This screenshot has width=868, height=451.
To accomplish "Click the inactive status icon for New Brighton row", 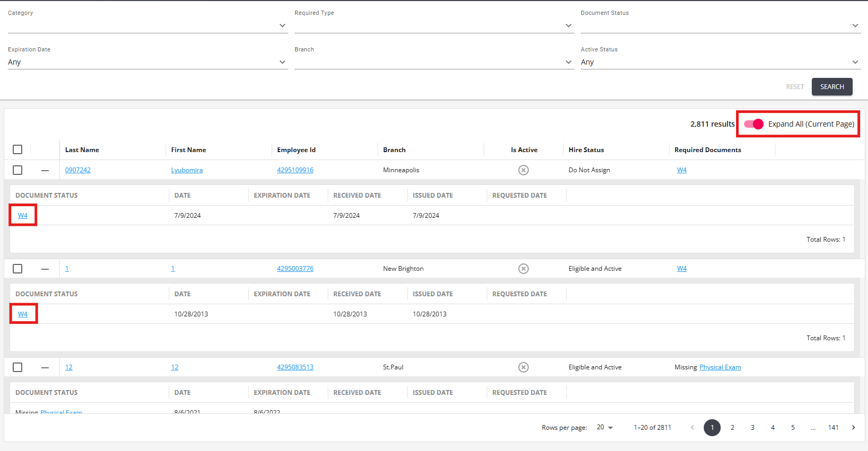I will (524, 269).
